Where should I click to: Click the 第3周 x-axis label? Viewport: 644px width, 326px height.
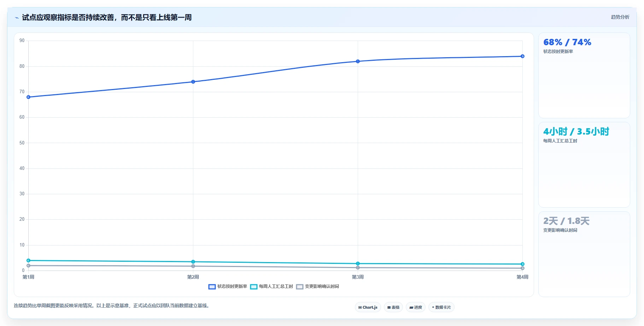tap(358, 277)
